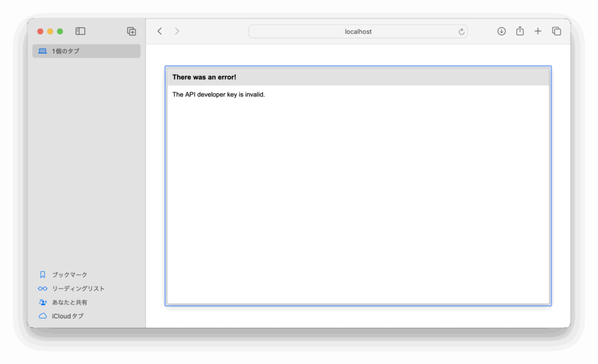Enter full screen with green button

(60, 32)
